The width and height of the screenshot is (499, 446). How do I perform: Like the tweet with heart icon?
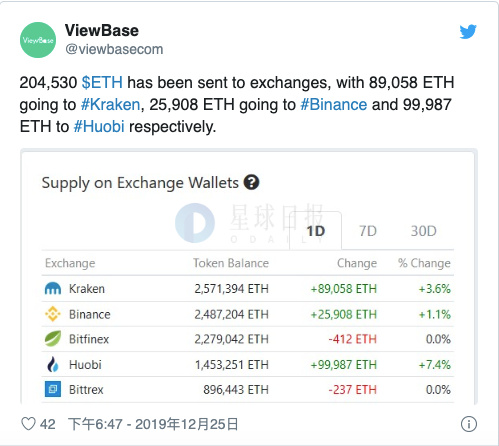coord(28,424)
